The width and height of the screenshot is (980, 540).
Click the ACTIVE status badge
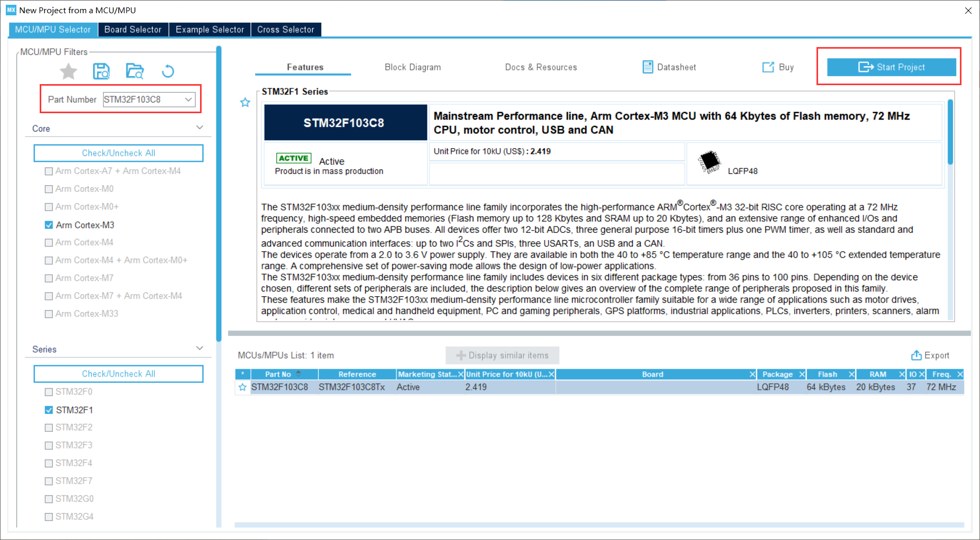click(x=294, y=158)
